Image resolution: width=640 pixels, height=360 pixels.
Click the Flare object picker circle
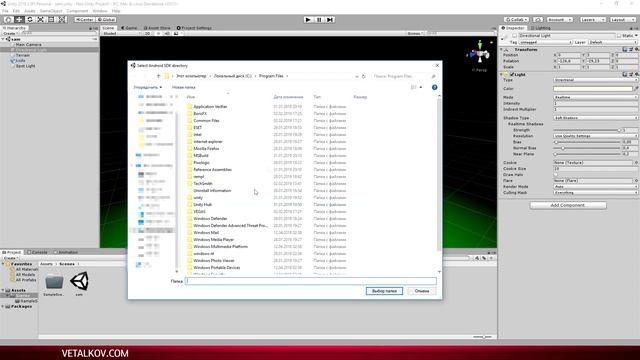tap(636, 180)
